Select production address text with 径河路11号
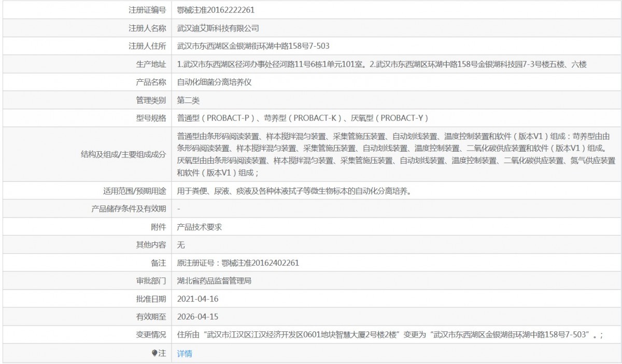This screenshot has height=364, width=622. [381, 64]
